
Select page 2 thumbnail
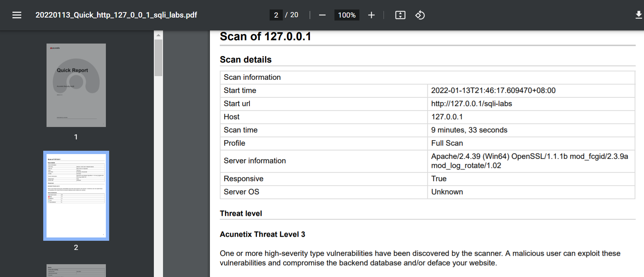pyautogui.click(x=76, y=196)
